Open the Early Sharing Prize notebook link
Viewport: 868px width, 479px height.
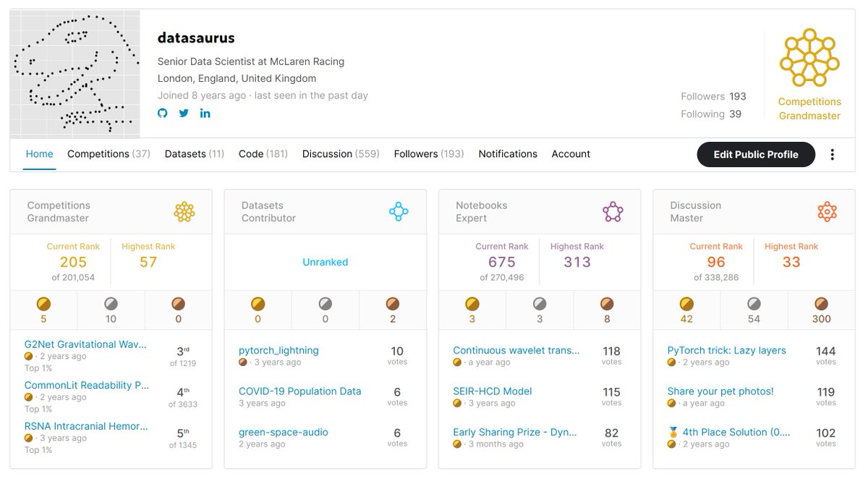[x=515, y=432]
